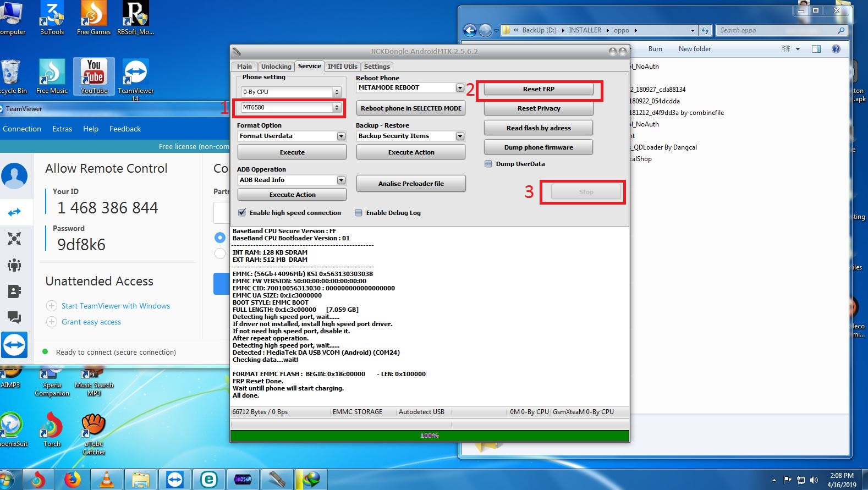Enable the Dump UserData checkbox
Image resolution: width=868 pixels, height=490 pixels.
point(488,164)
